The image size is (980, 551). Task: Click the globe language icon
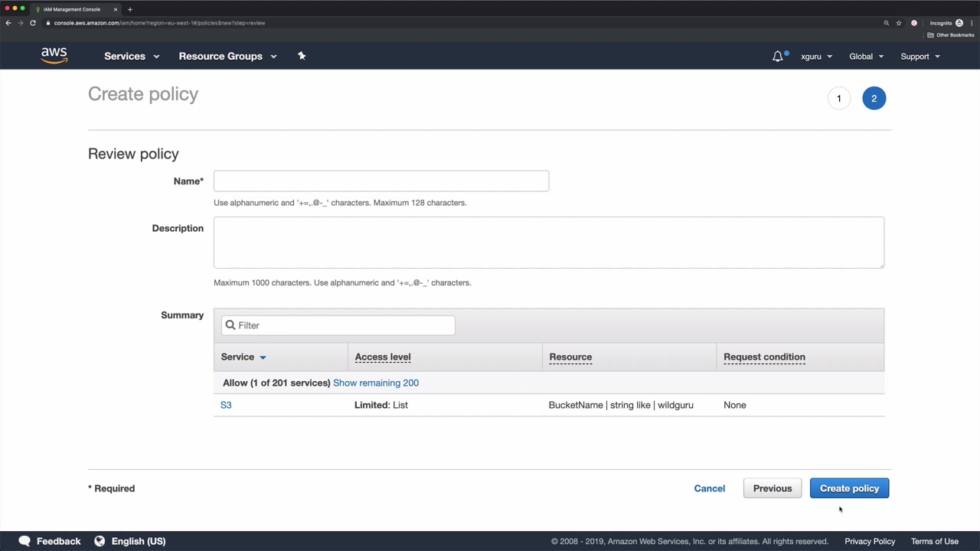(100, 541)
